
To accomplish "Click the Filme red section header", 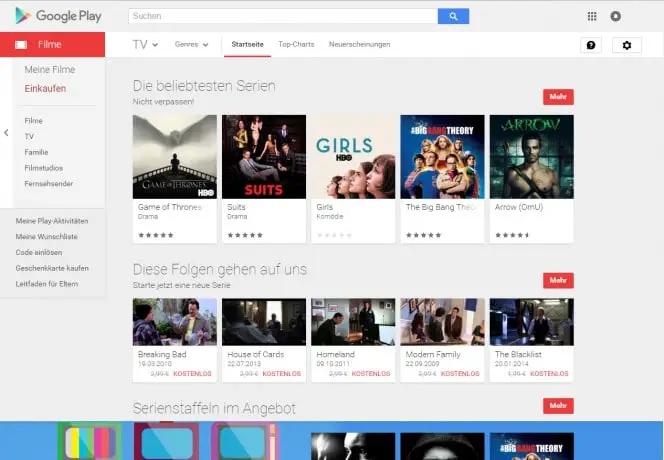I will [x=53, y=44].
